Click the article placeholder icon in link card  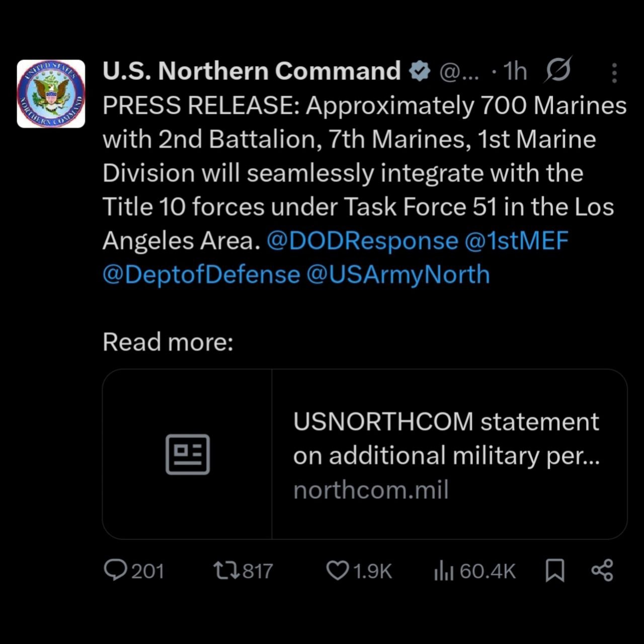pos(188,454)
